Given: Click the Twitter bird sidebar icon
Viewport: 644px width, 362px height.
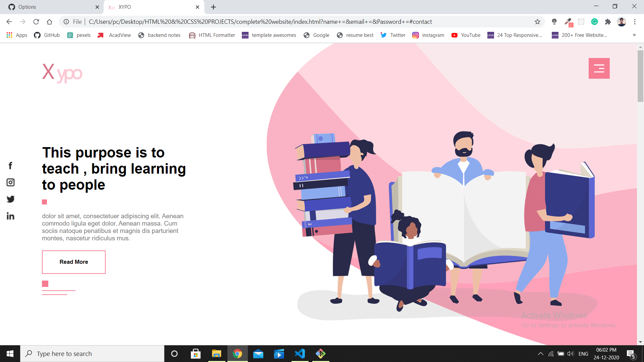Looking at the screenshot, I should 10,199.
